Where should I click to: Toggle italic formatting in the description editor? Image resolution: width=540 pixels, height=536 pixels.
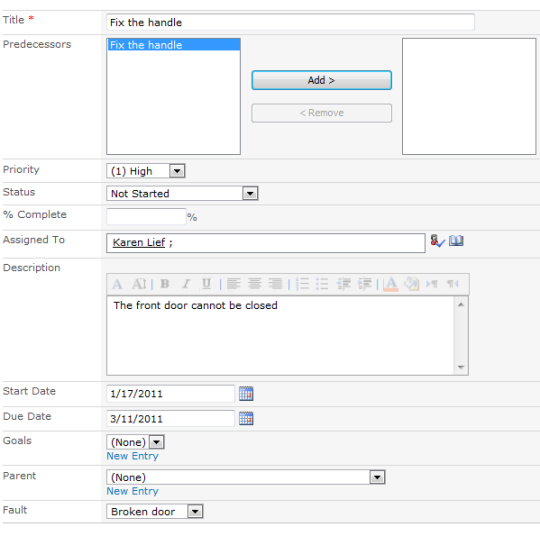[x=186, y=284]
